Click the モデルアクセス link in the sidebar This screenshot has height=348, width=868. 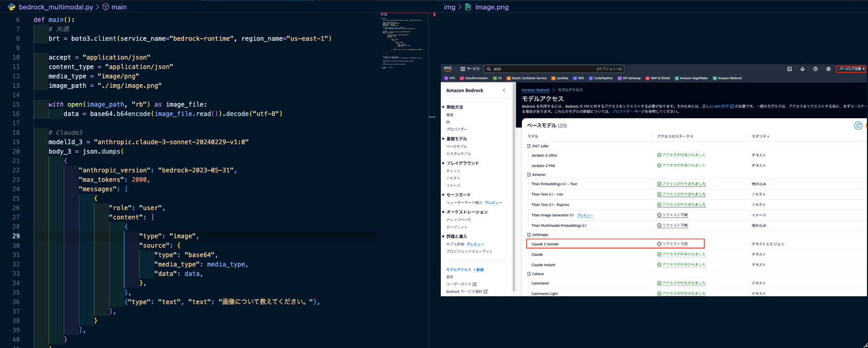pyautogui.click(x=460, y=270)
